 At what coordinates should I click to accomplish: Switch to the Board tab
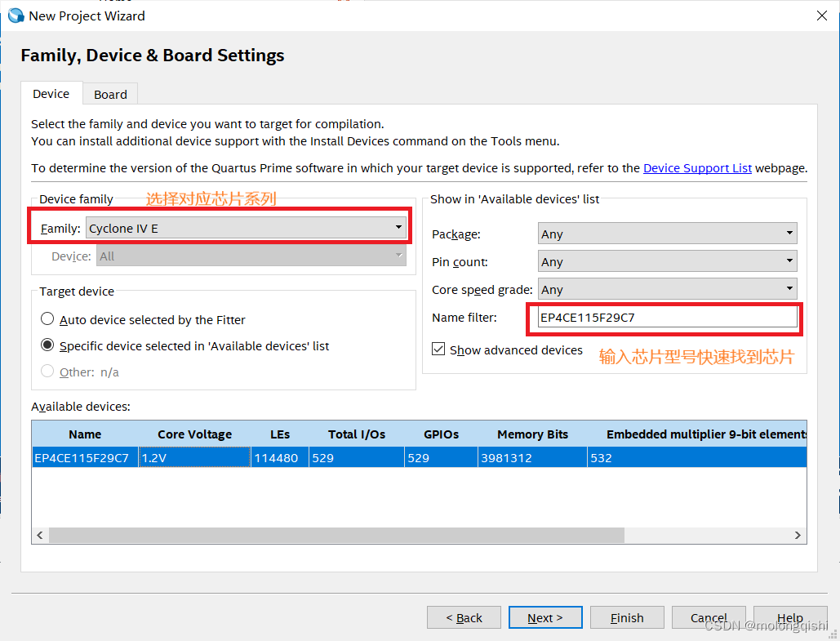[x=110, y=95]
